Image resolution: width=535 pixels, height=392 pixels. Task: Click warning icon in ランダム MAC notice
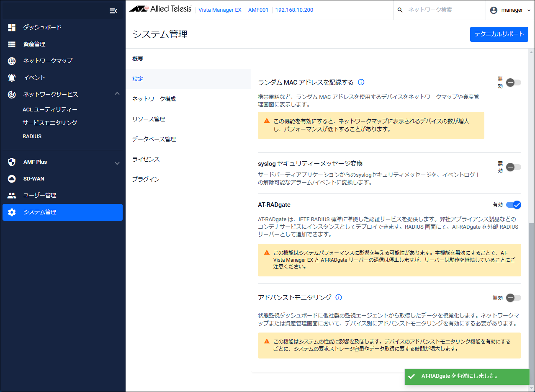pos(267,121)
